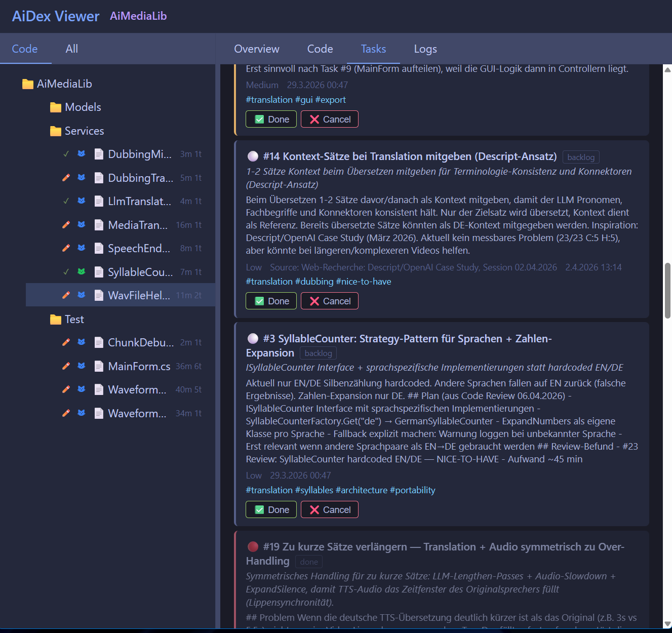Toggle the status dot of task #3
Screen dimensions: 672x633
click(253, 338)
